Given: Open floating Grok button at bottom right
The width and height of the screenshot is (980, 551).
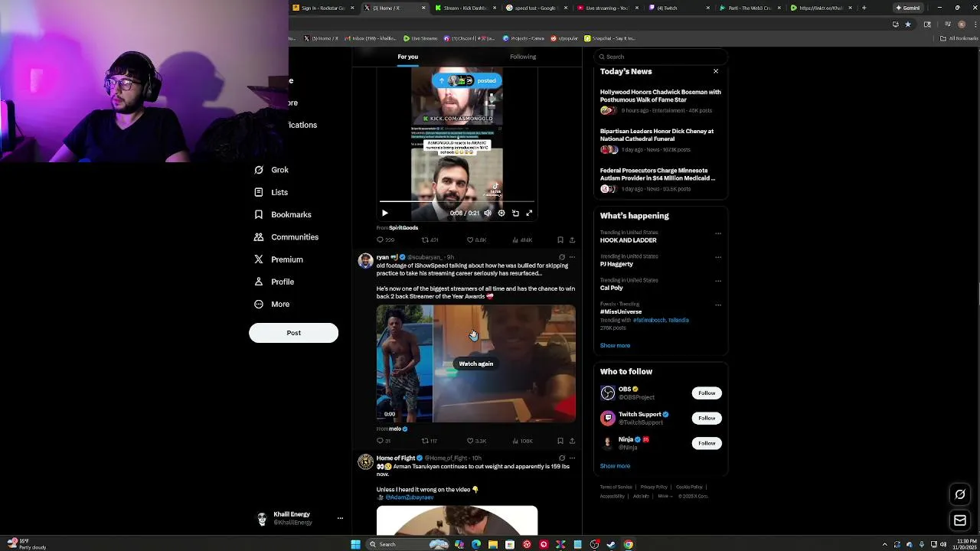Looking at the screenshot, I should (x=960, y=494).
